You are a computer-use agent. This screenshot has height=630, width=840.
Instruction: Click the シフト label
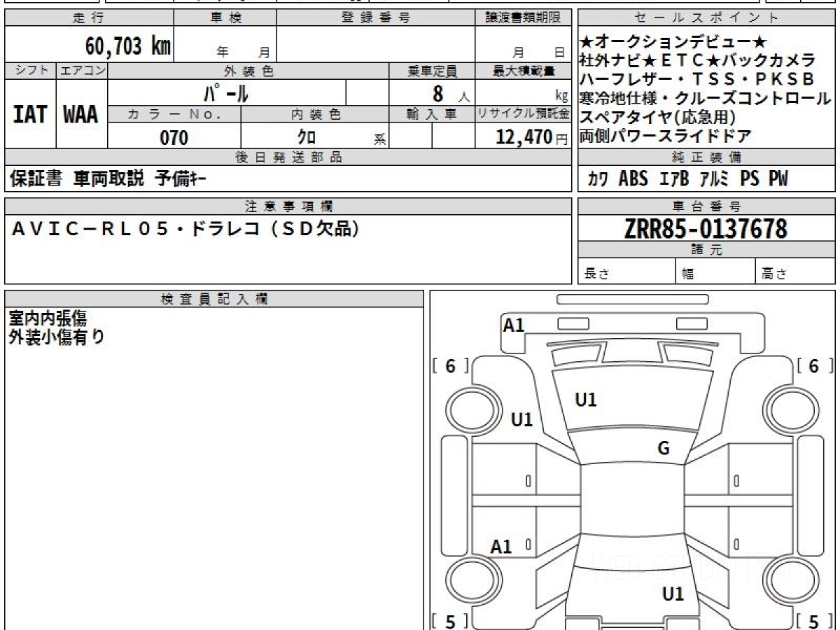click(x=30, y=71)
